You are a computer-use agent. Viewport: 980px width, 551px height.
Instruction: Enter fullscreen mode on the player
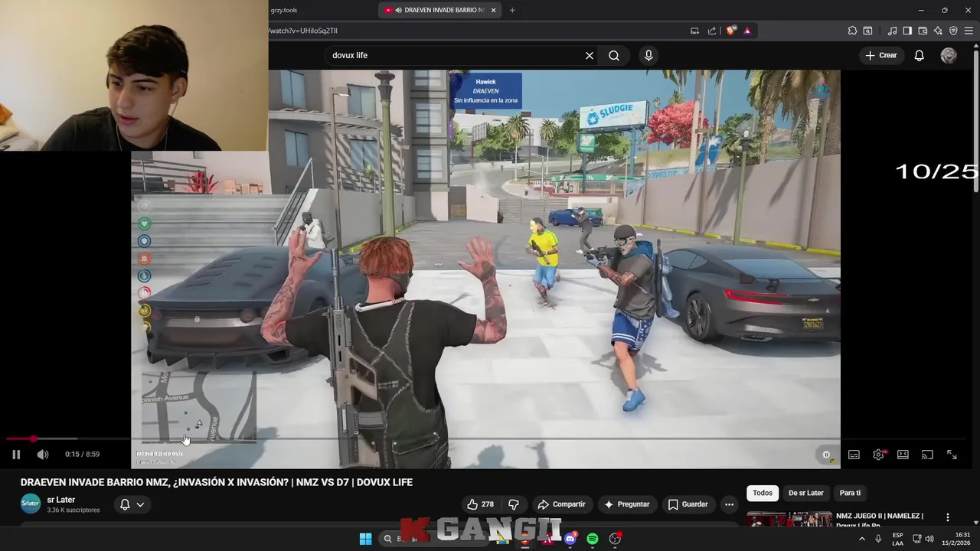(x=952, y=455)
